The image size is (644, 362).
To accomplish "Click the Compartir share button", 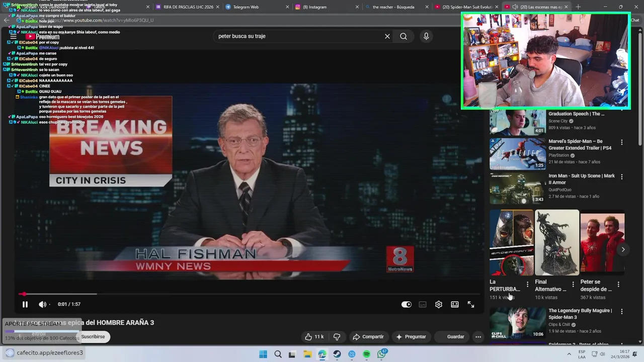I will pos(368,337).
